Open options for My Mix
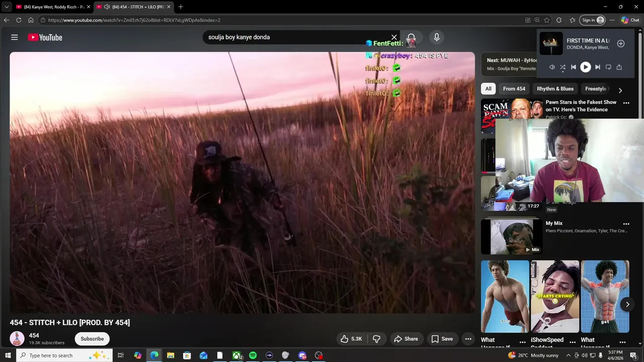644x362 pixels. click(626, 224)
